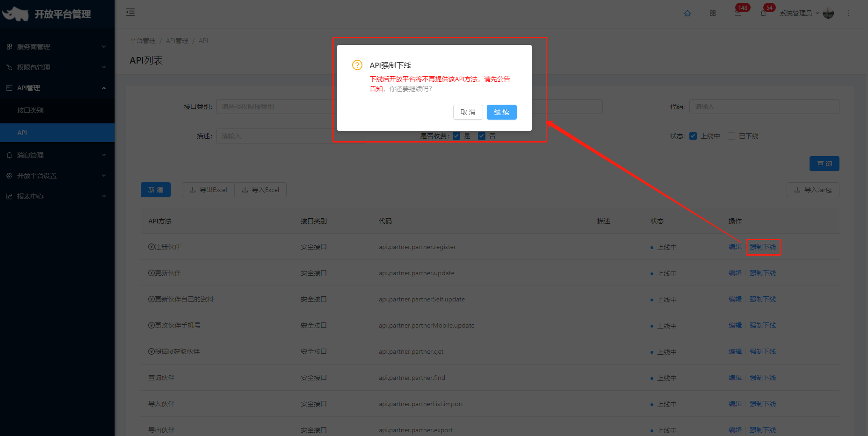Click the 消息管理 bell icon in sidebar

coord(9,155)
